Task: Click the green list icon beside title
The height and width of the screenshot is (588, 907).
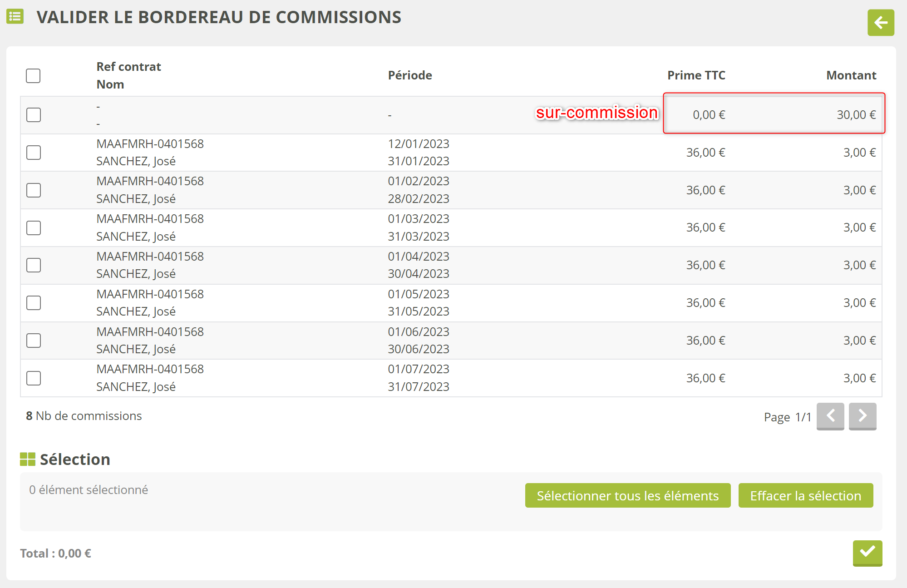Action: point(15,17)
